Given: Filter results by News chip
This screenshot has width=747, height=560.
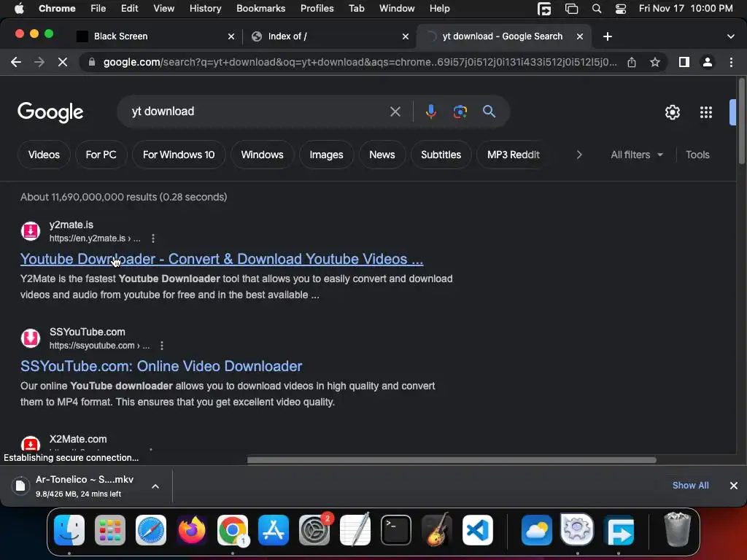Looking at the screenshot, I should point(382,155).
